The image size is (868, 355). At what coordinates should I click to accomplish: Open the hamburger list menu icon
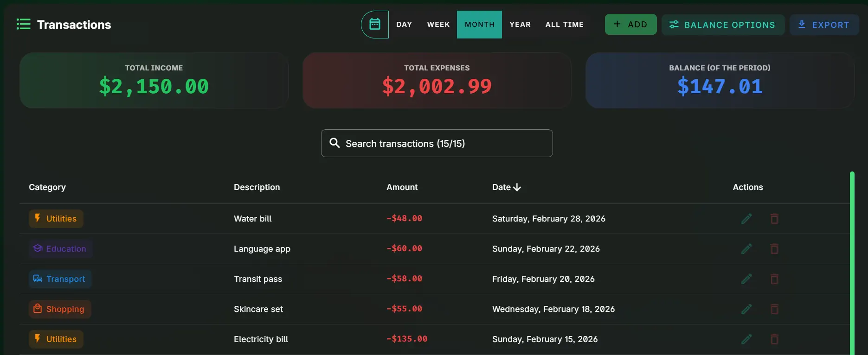tap(23, 24)
